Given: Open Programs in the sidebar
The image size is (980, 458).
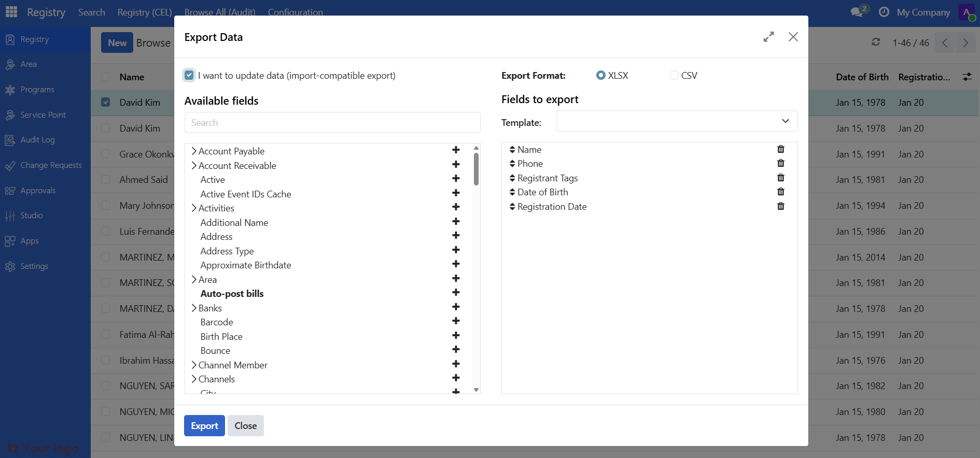Looking at the screenshot, I should 37,90.
